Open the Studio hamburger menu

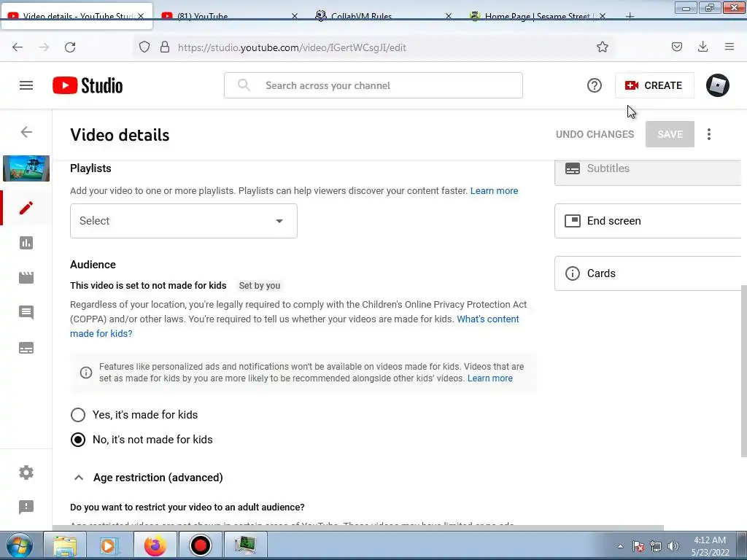pos(26,86)
